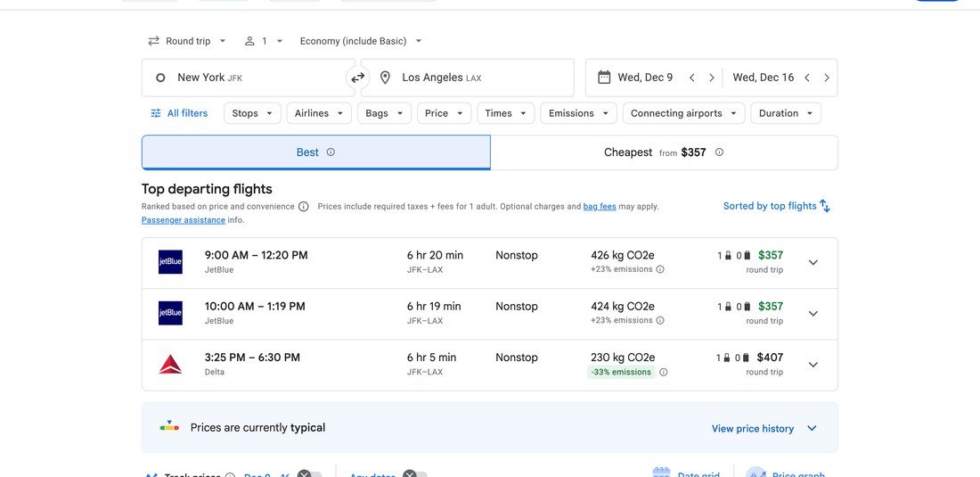Open the Round trip type dropdown

coord(187,41)
